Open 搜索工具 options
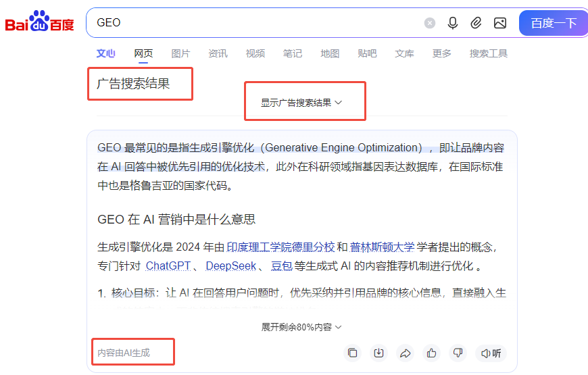This screenshot has width=588, height=375. click(488, 53)
